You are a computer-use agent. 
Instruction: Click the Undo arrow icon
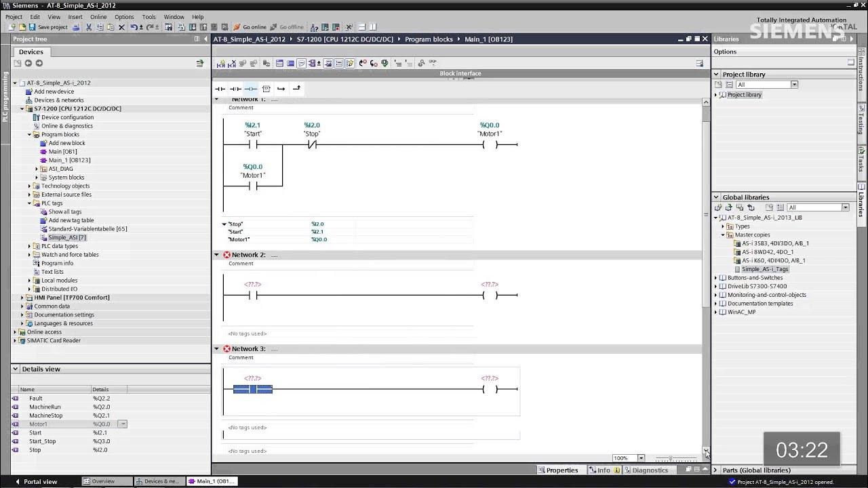coord(134,27)
